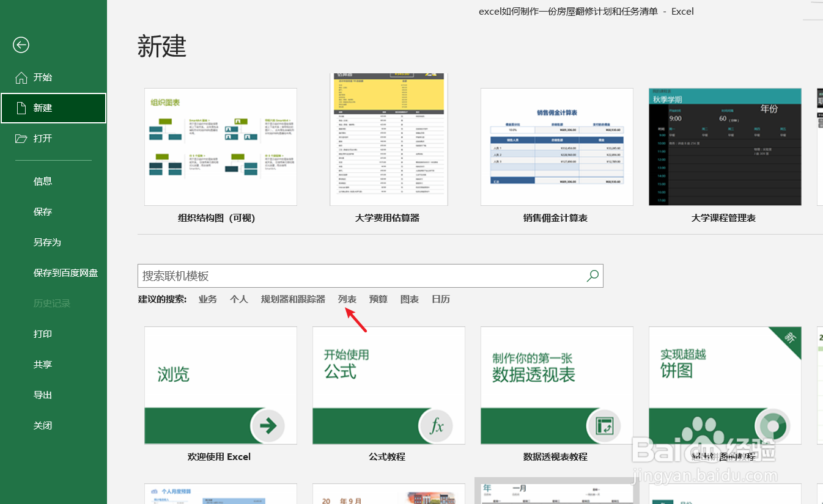Click the 大学课程管理表 caption text
Screen dimensions: 823x504
[x=723, y=218]
